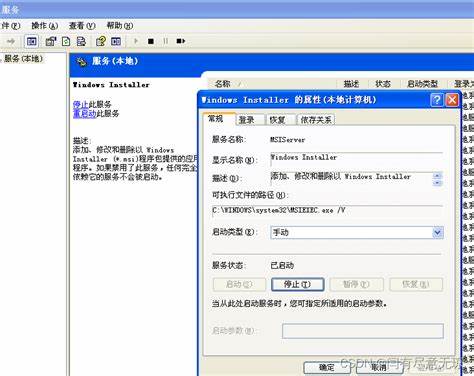
Task: Click the Refresh toolbar icon
Action: coord(66,41)
